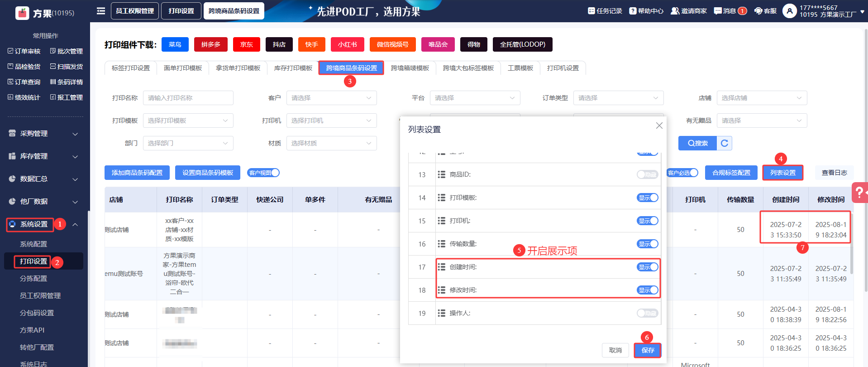Open the 消息 messages notification
This screenshot has height=367, width=868.
pyautogui.click(x=730, y=11)
